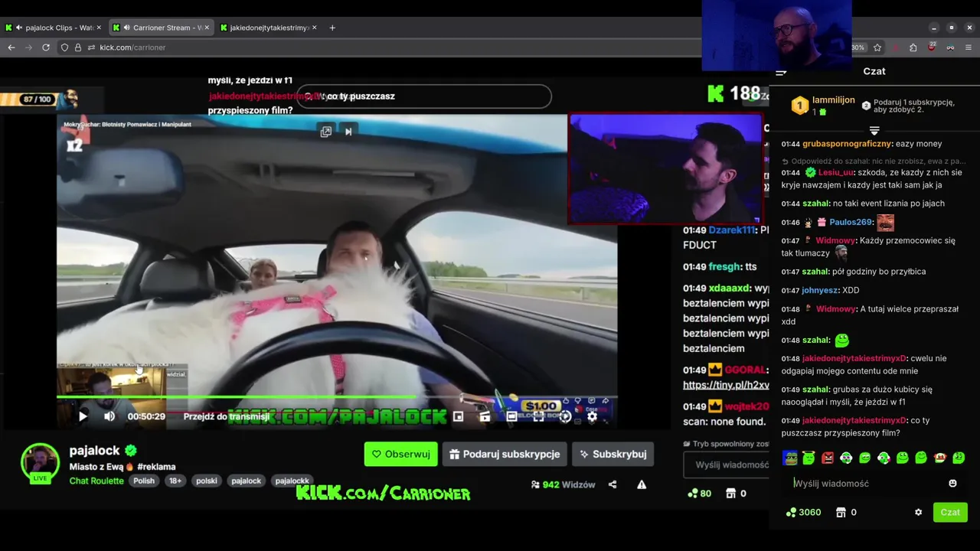
Task: Close the jakiedonejtytakiestrimyx tab
Action: pos(314,28)
